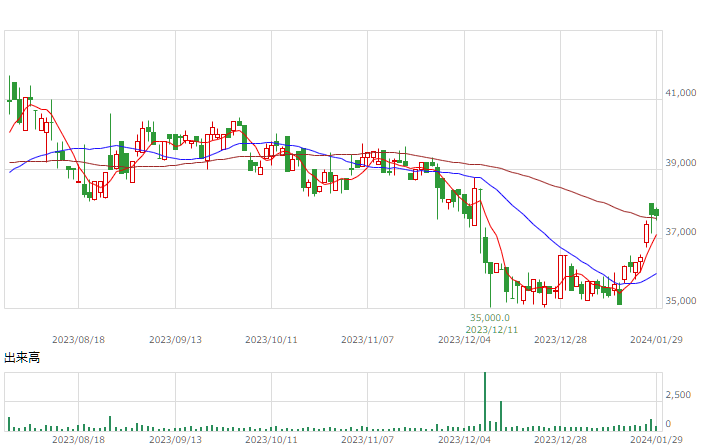Click the 2,500 volume axis label
The height and width of the screenshot is (445, 701).
point(678,395)
